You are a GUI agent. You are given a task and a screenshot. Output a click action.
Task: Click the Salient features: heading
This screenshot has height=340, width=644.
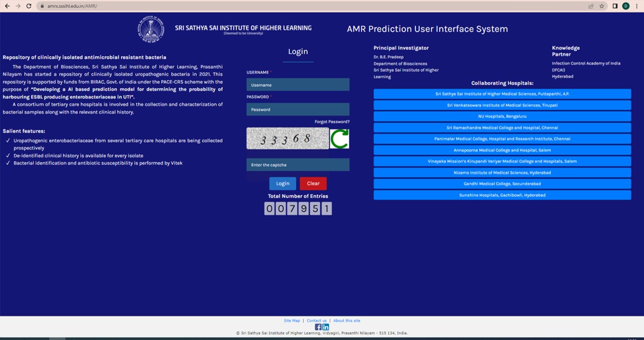tap(24, 131)
